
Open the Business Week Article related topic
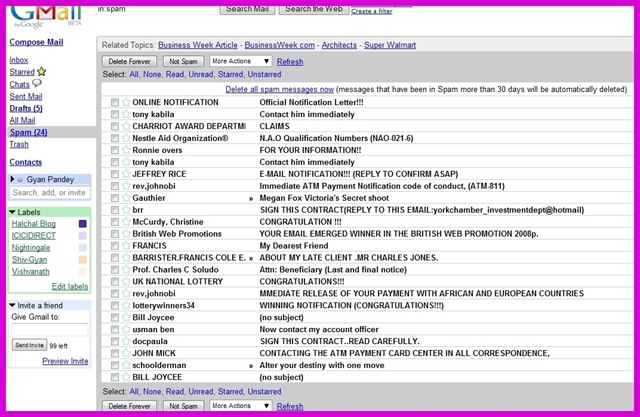point(198,45)
